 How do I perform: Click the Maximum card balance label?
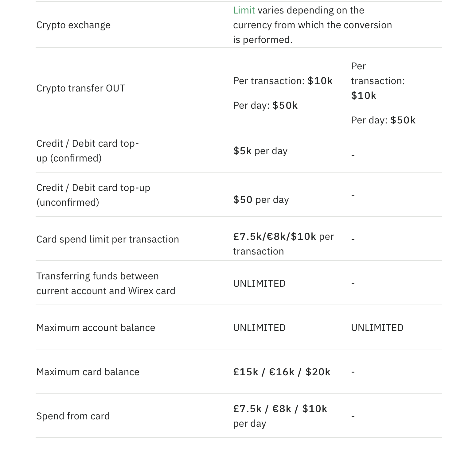tap(88, 372)
